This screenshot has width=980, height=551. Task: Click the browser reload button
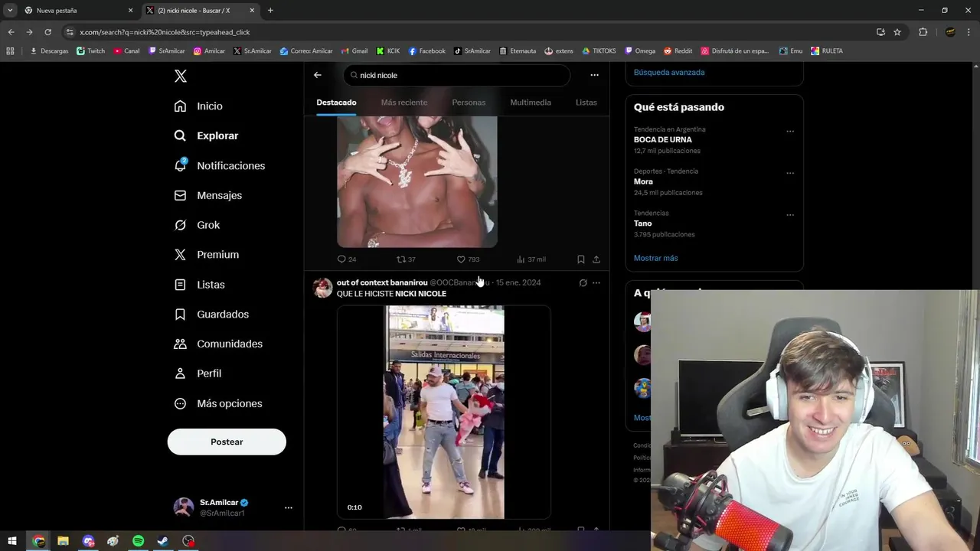47,32
